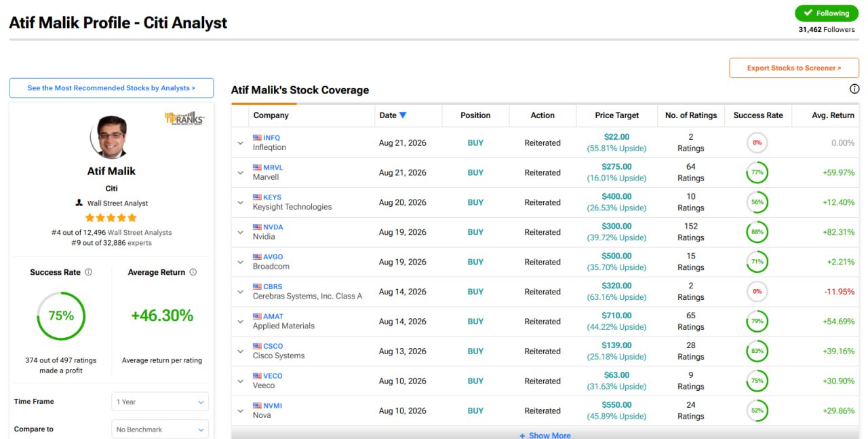
Task: Click the 0% success circle for Inflection
Action: 757,142
